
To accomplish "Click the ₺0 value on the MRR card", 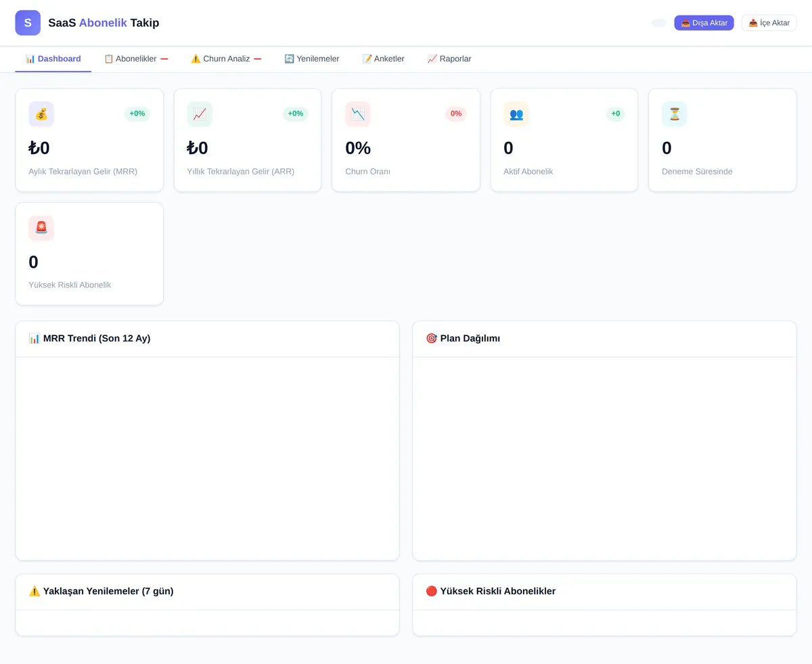I will [x=39, y=148].
